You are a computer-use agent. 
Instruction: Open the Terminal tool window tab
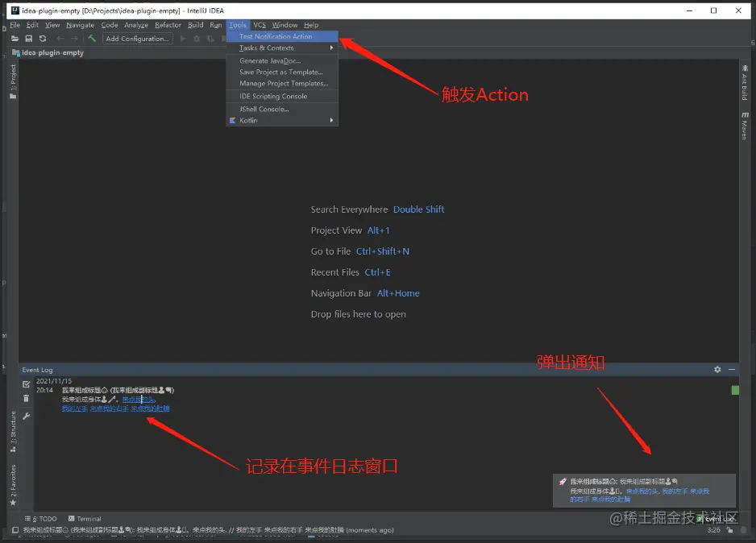[85, 519]
